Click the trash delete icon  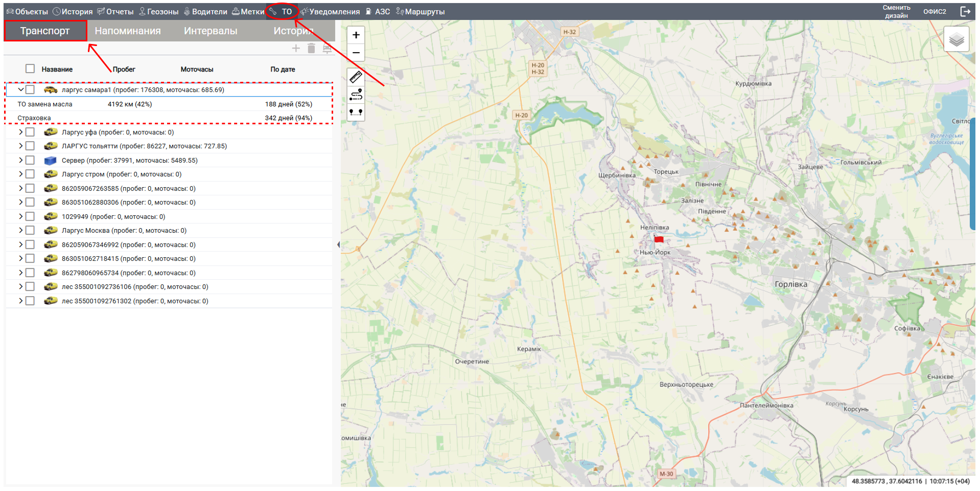[311, 49]
